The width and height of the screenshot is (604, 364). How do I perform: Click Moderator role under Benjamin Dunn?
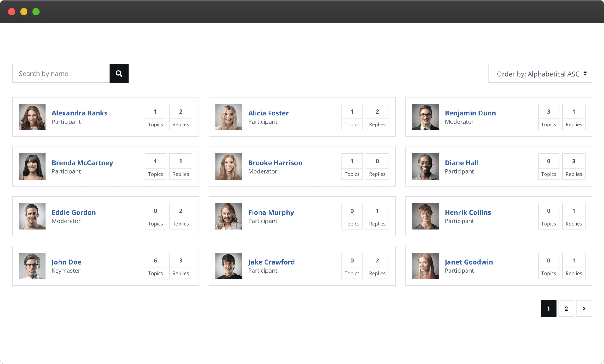click(x=459, y=122)
